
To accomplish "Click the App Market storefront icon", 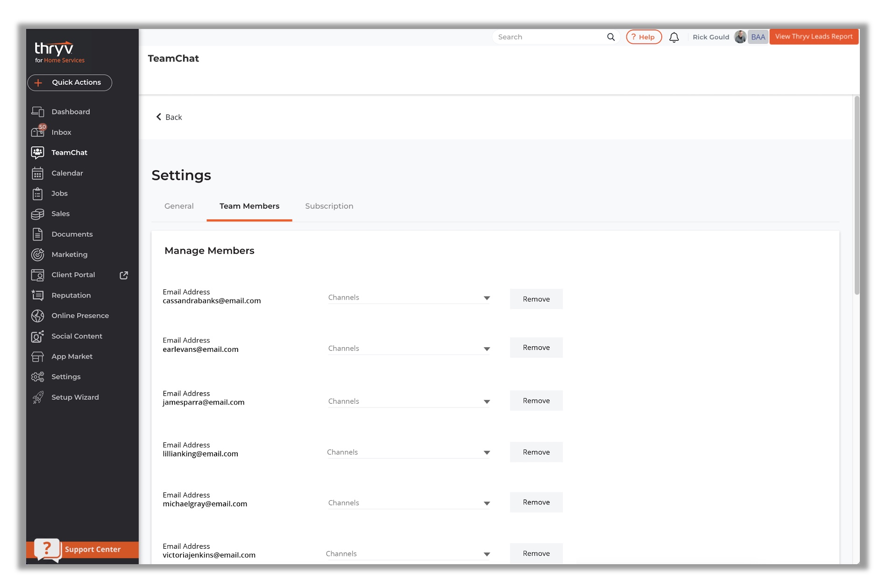I will coord(37,357).
